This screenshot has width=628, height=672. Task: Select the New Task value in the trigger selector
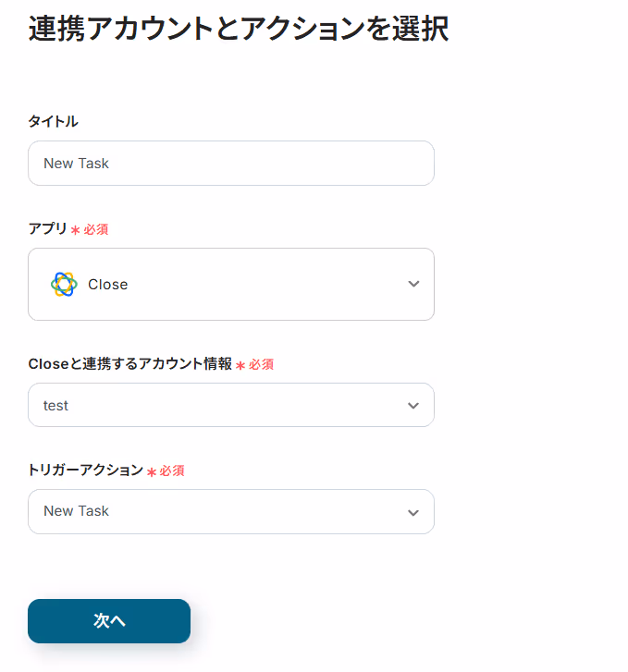pos(77,511)
